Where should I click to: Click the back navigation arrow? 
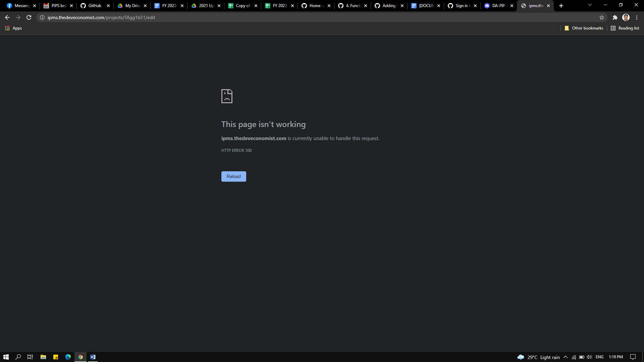tap(7, 17)
